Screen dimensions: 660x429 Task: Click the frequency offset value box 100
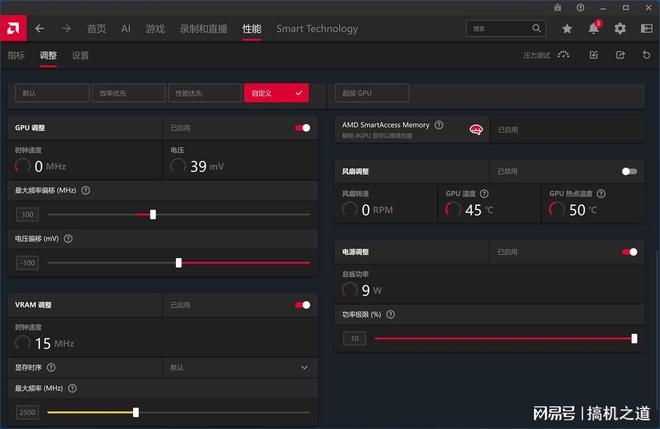(27, 215)
